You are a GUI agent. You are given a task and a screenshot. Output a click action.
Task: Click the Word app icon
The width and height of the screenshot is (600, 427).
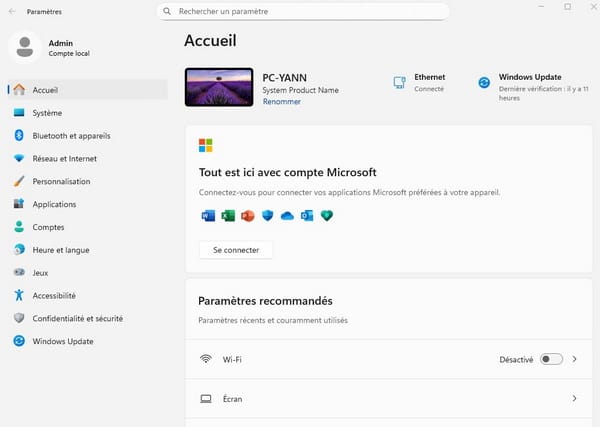[208, 216]
